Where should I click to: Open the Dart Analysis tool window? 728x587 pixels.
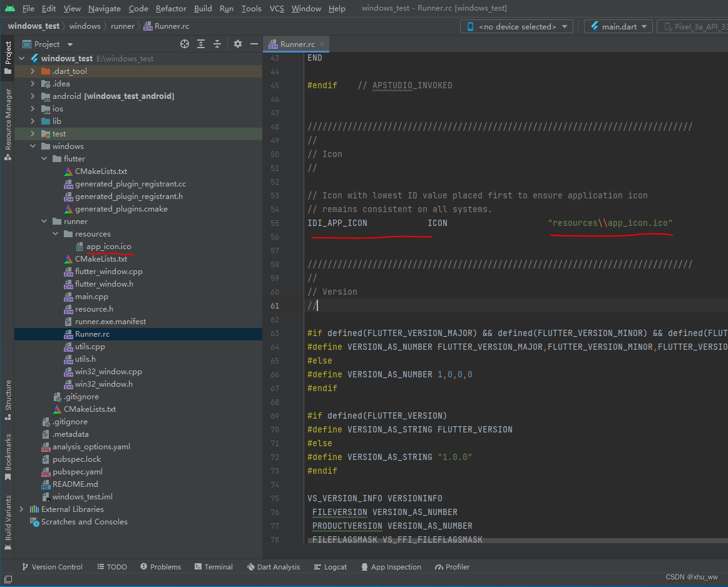pyautogui.click(x=273, y=567)
